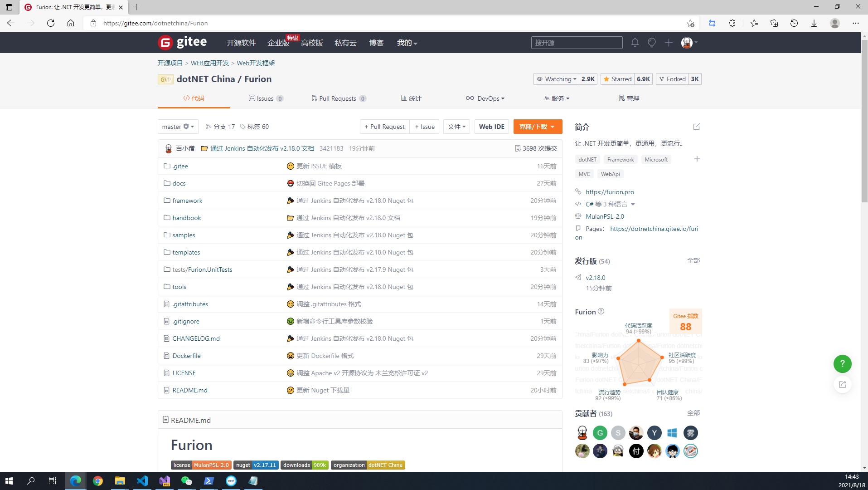Toggle the Starred button for the repository

pyautogui.click(x=617, y=79)
